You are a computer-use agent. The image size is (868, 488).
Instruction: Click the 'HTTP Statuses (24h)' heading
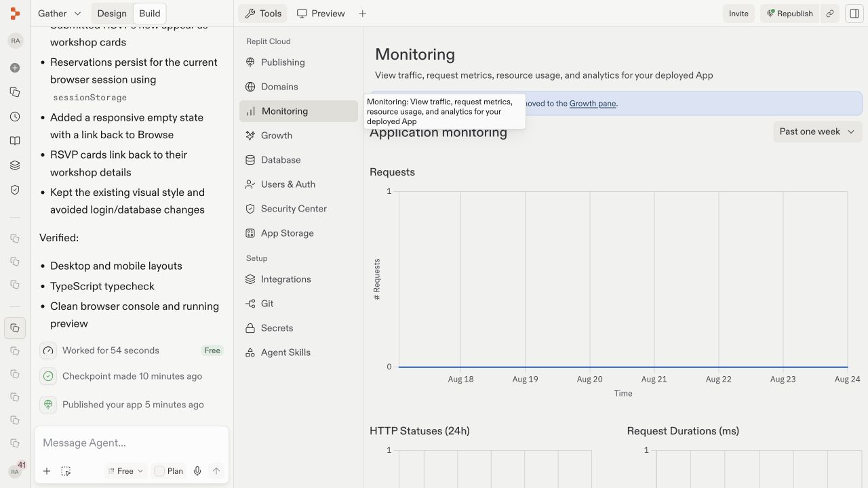tap(420, 431)
